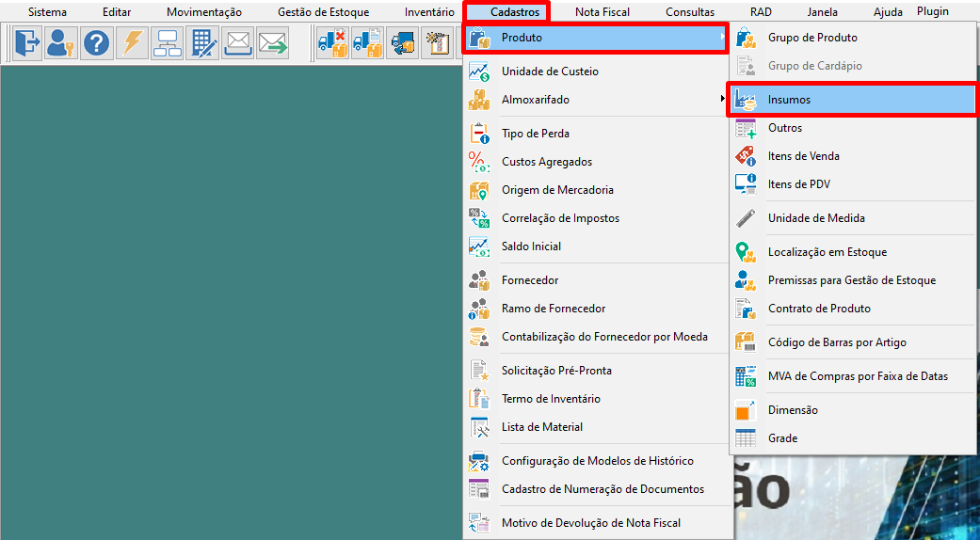This screenshot has height=540, width=980.
Task: Click the building with pencil icon
Action: [203, 43]
